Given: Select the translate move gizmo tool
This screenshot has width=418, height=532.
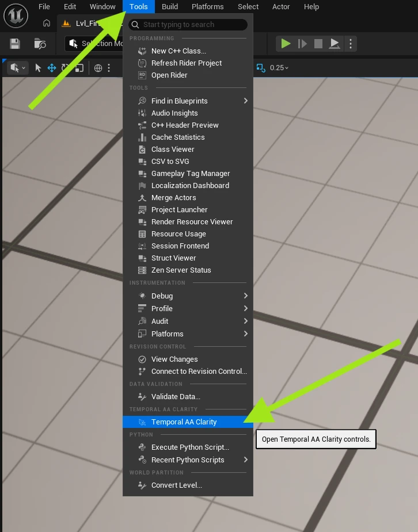Looking at the screenshot, I should click(52, 68).
